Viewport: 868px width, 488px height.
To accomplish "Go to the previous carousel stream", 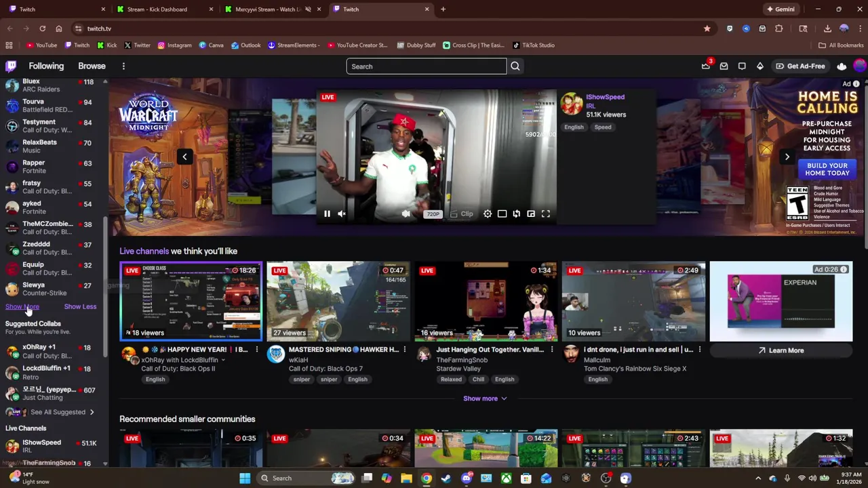I will coord(184,157).
